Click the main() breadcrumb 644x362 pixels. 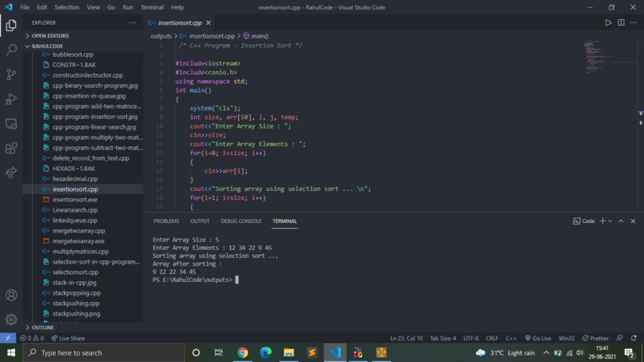(256, 36)
